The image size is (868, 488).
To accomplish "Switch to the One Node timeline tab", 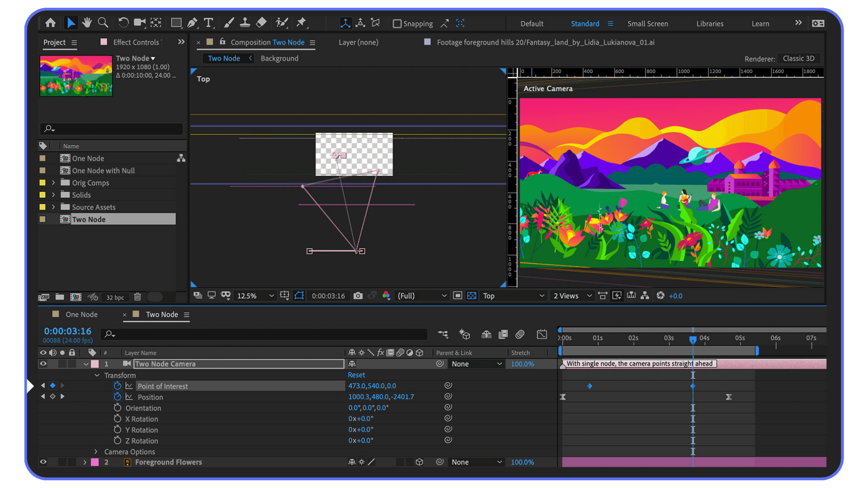I will tap(81, 314).
